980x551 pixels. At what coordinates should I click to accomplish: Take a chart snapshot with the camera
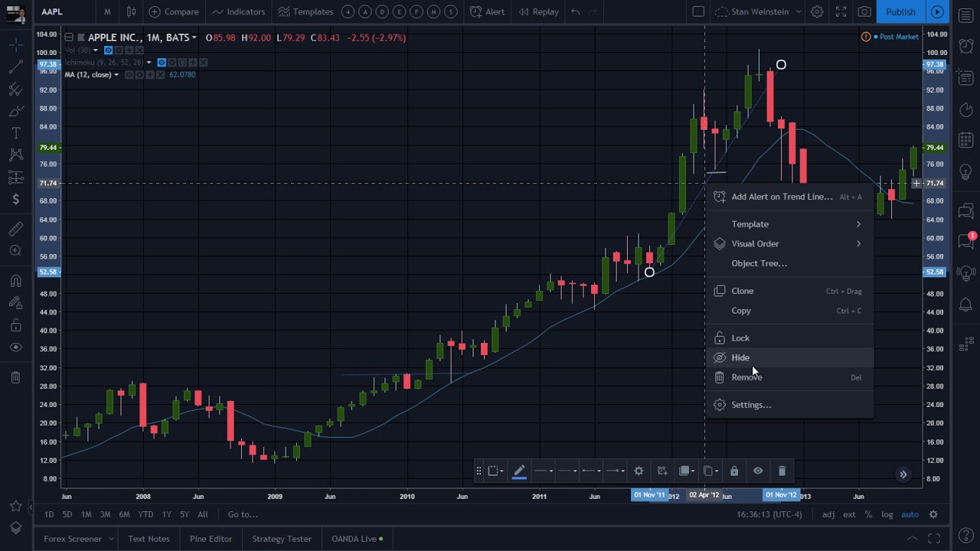point(864,11)
